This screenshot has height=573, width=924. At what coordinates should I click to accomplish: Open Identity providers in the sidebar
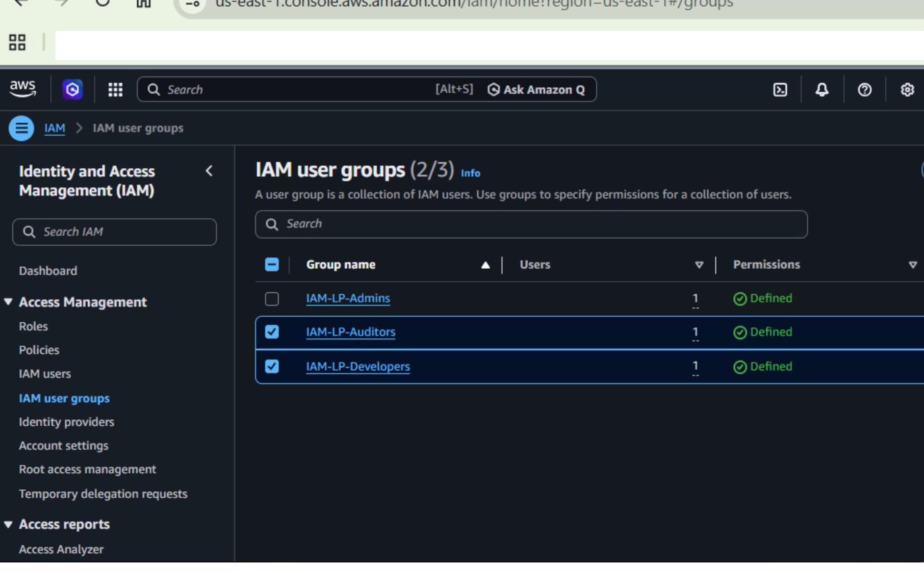pyautogui.click(x=67, y=422)
